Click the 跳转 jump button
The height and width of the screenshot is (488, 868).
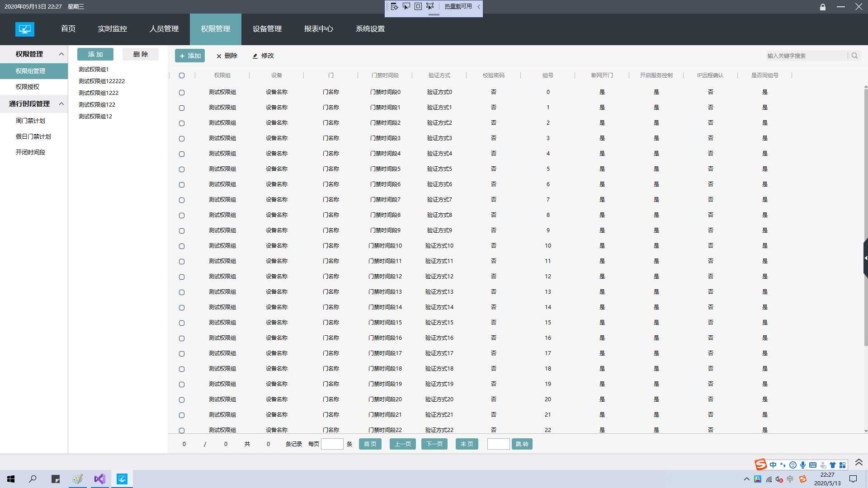(x=522, y=444)
